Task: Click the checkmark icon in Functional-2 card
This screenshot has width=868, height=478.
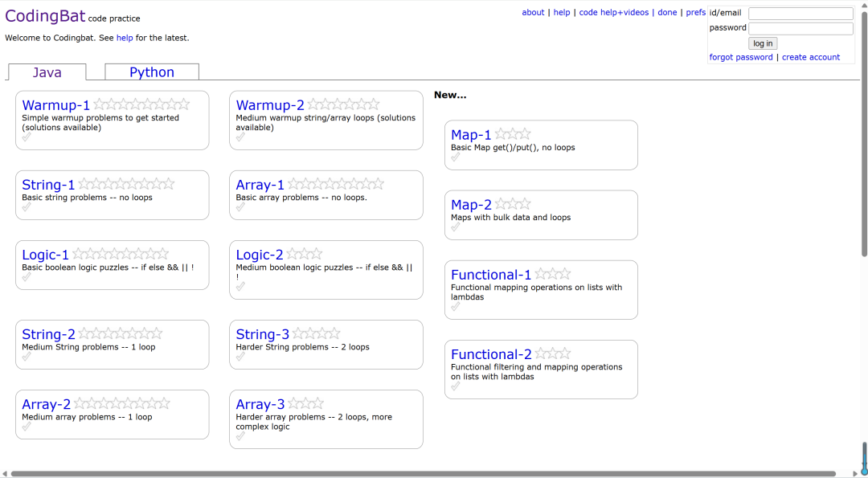Action: tap(456, 386)
